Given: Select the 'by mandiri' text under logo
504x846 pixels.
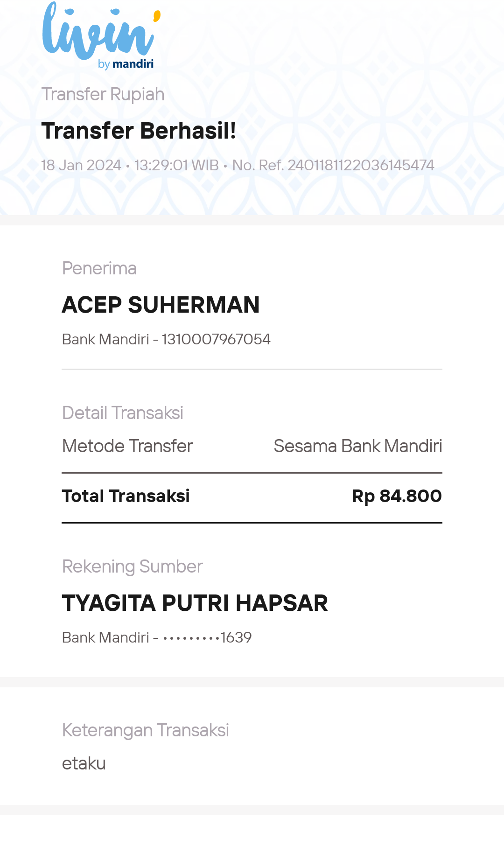Looking at the screenshot, I should [x=126, y=64].
